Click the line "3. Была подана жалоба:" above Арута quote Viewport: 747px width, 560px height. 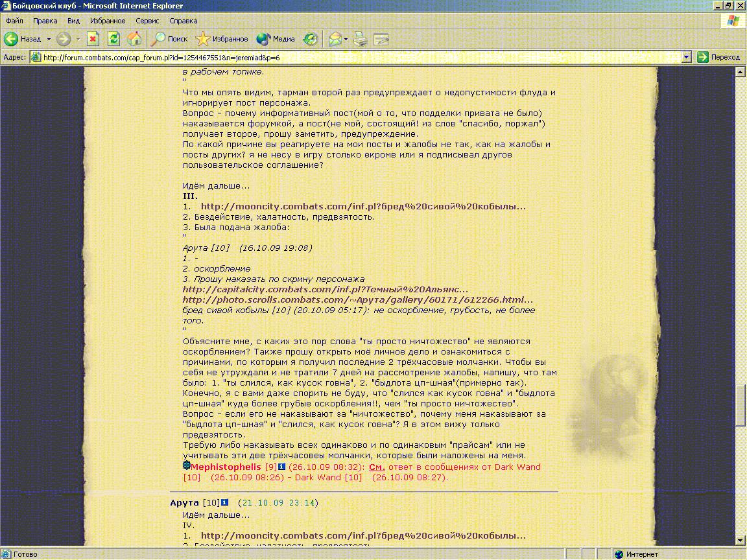[236, 227]
